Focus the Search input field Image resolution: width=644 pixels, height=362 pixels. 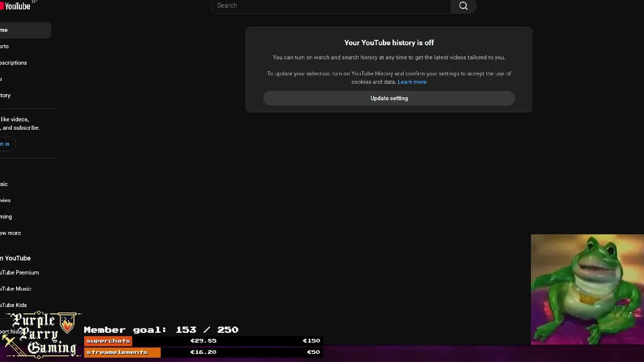pos(331,6)
